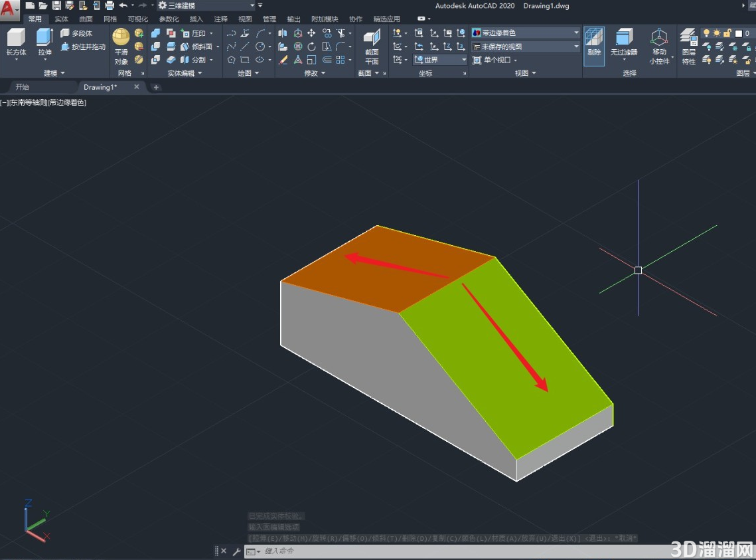Choose the Polysolid (多段体) tool
This screenshot has height=560, width=756.
pos(76,33)
